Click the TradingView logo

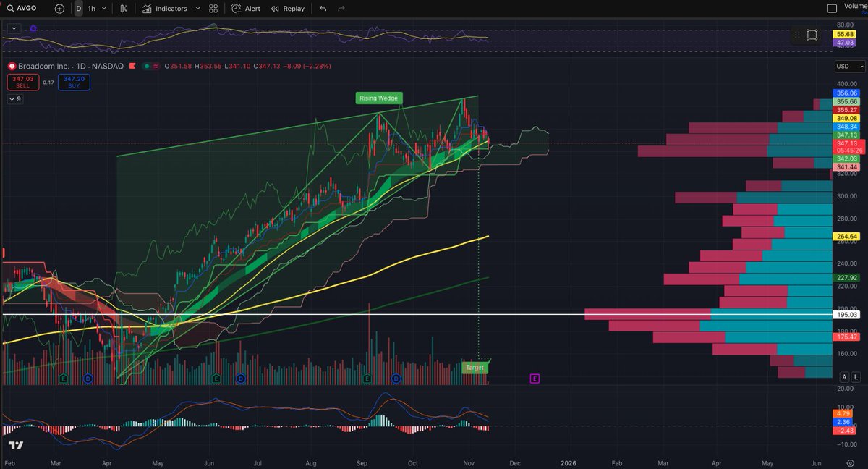(15, 446)
